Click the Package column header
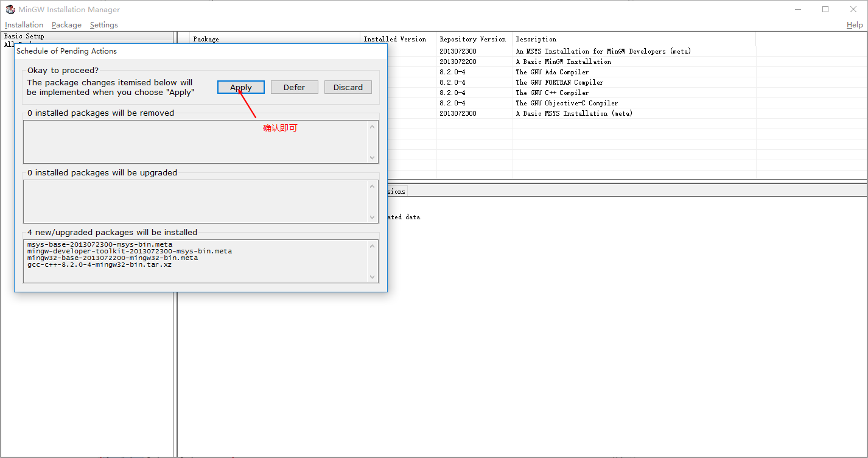 tap(275, 39)
